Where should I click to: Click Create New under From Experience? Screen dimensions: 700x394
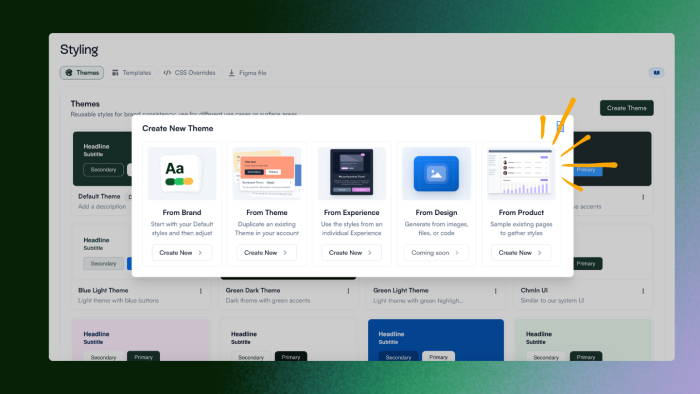351,253
